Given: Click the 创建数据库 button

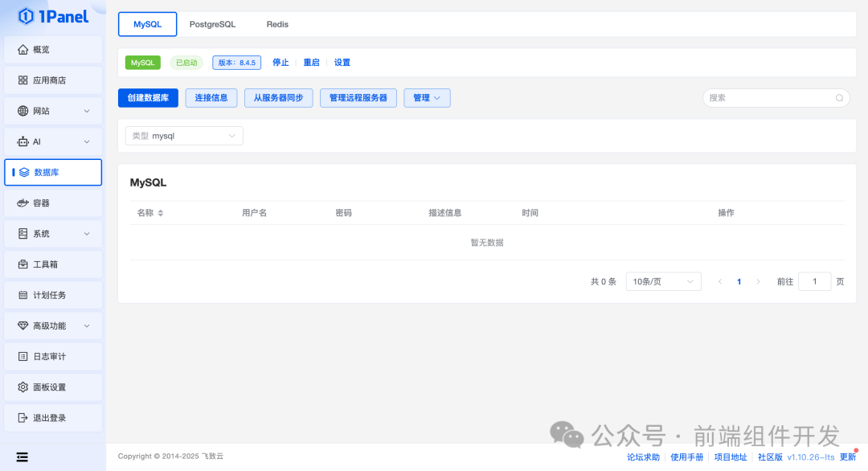Looking at the screenshot, I should coord(148,98).
